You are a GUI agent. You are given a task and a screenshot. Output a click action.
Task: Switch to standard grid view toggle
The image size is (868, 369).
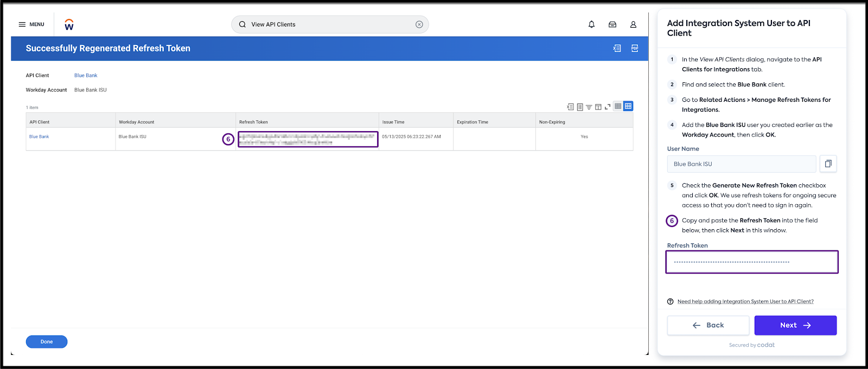(628, 106)
